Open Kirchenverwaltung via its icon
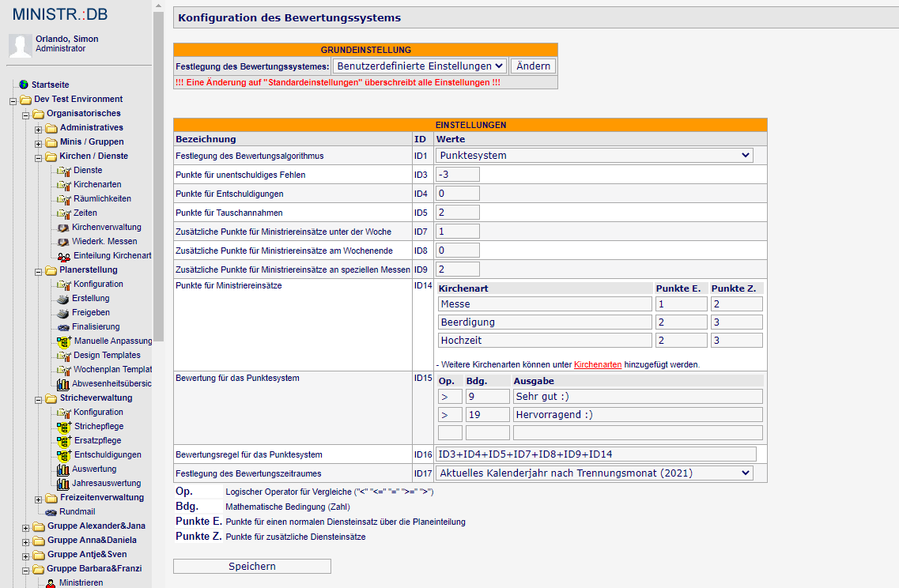899x588 pixels. 63,228
